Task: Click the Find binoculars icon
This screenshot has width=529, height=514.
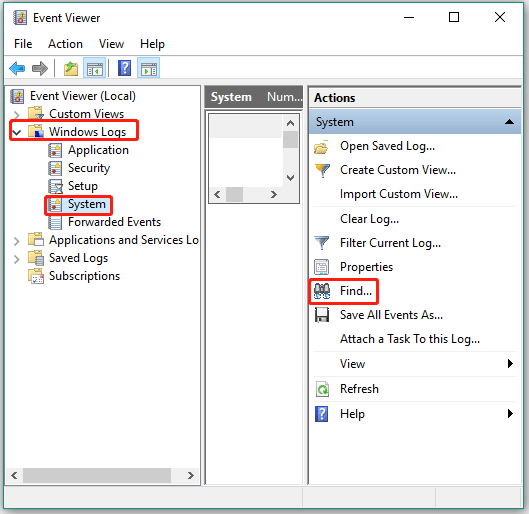Action: click(x=322, y=291)
